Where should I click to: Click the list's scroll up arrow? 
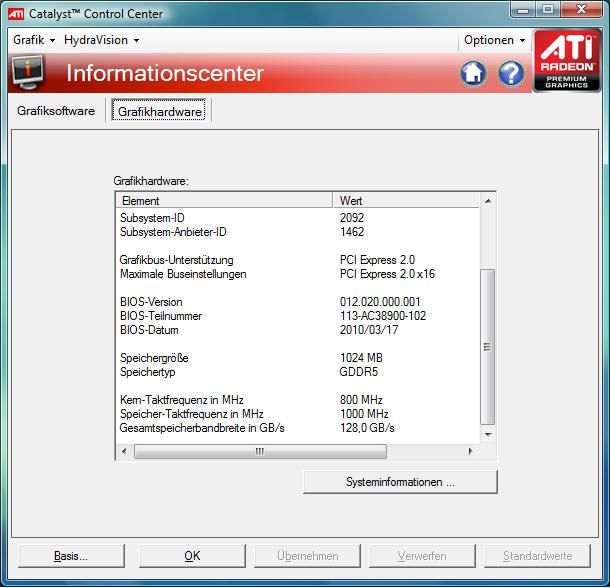click(x=488, y=201)
